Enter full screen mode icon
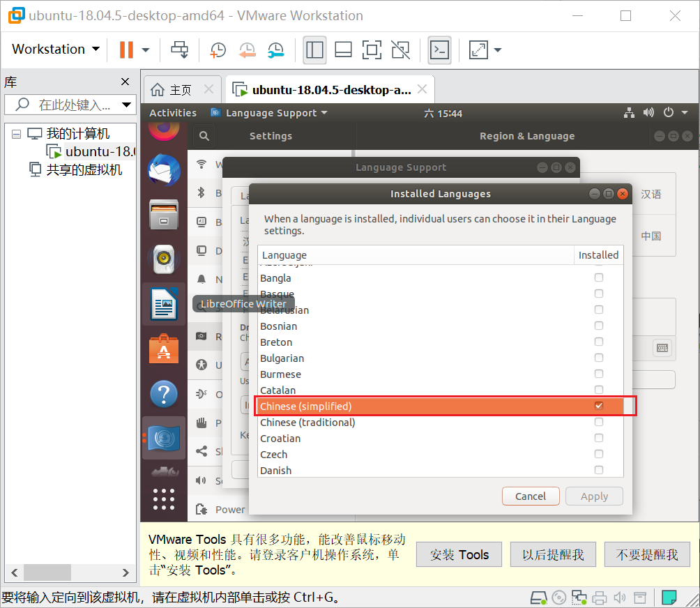700x608 pixels. tap(372, 50)
